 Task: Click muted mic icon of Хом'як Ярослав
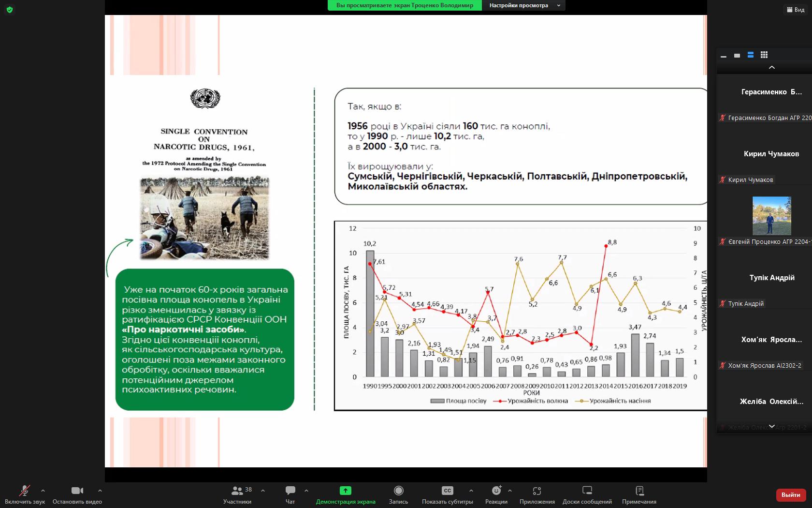tap(723, 365)
